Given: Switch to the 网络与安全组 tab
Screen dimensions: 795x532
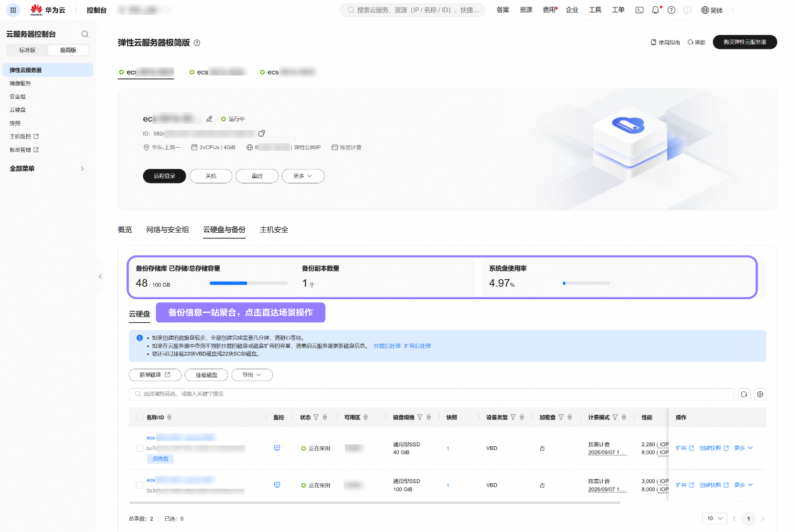Looking at the screenshot, I should pos(168,230).
